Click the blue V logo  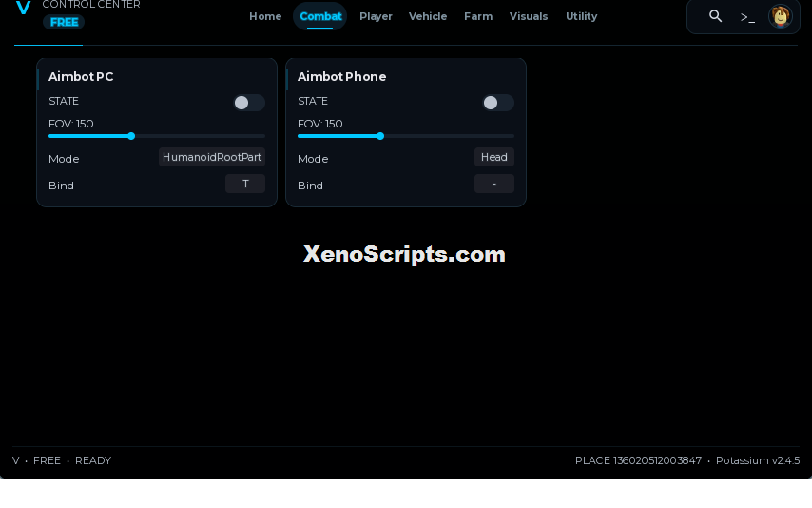point(24,8)
